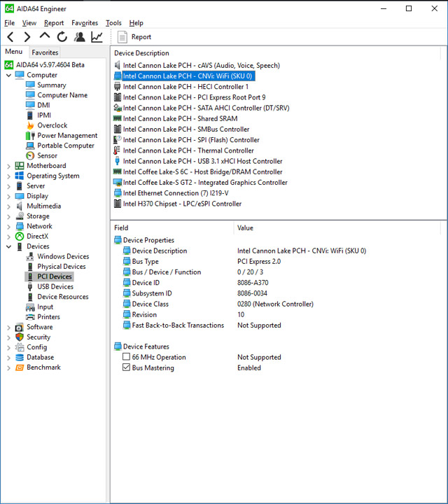The width and height of the screenshot is (448, 504).
Task: Select PCI Express Root Port 9 device
Action: coord(194,97)
